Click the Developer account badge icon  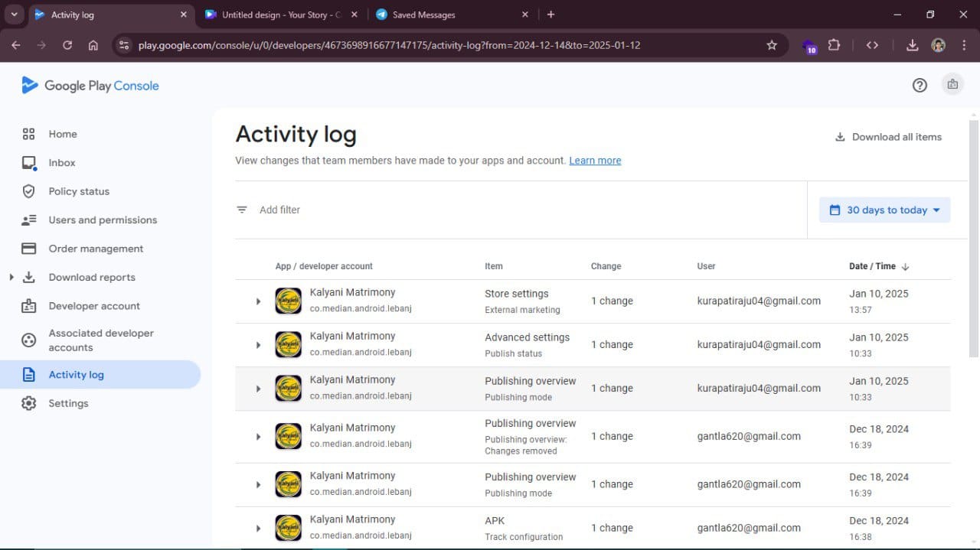tap(29, 306)
